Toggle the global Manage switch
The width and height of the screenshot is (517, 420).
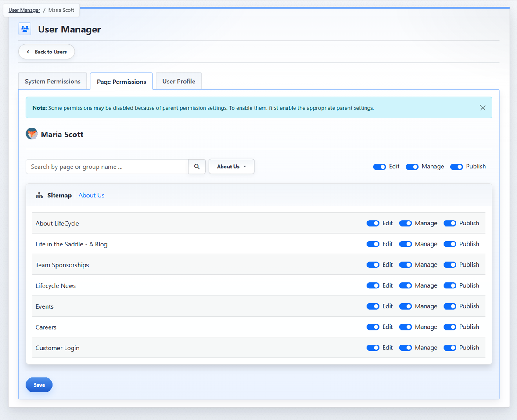pyautogui.click(x=412, y=167)
